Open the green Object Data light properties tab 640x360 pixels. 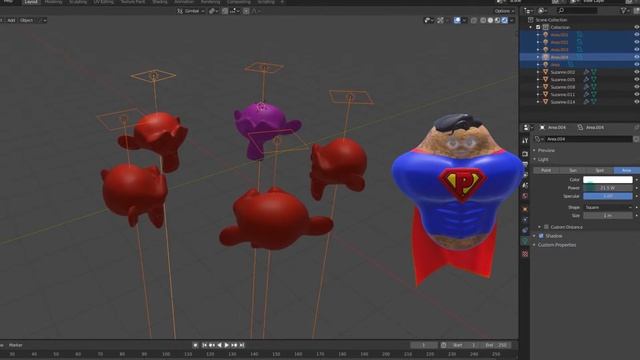point(525,241)
